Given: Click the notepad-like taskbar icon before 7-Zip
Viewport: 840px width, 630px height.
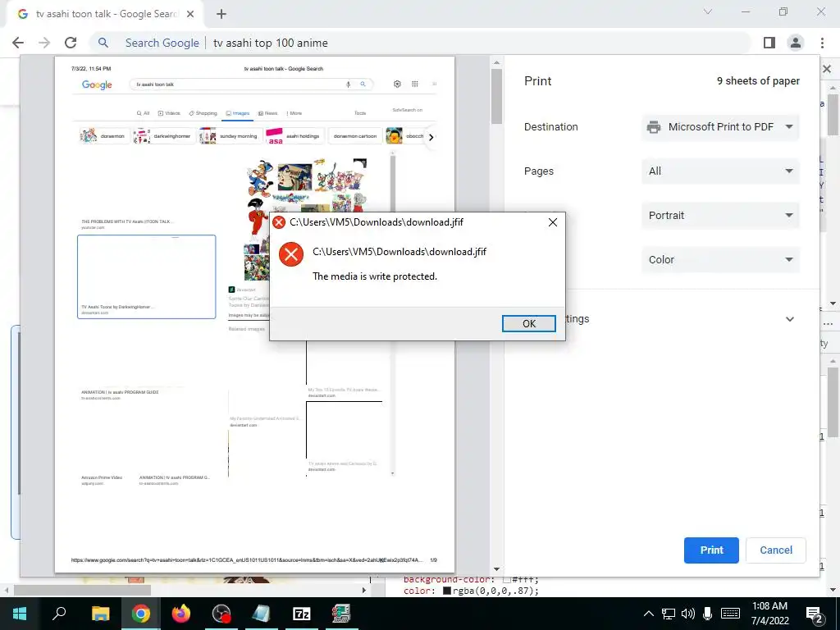Looking at the screenshot, I should (262, 614).
